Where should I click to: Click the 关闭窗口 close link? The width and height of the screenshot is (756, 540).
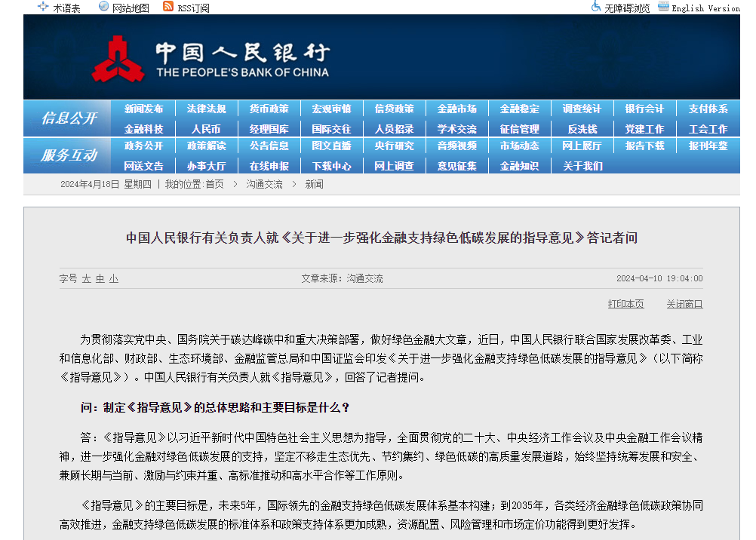coord(684,303)
